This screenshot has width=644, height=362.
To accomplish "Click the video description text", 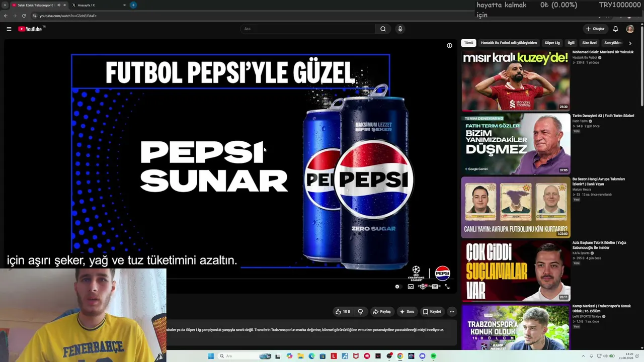I will pyautogui.click(x=305, y=330).
